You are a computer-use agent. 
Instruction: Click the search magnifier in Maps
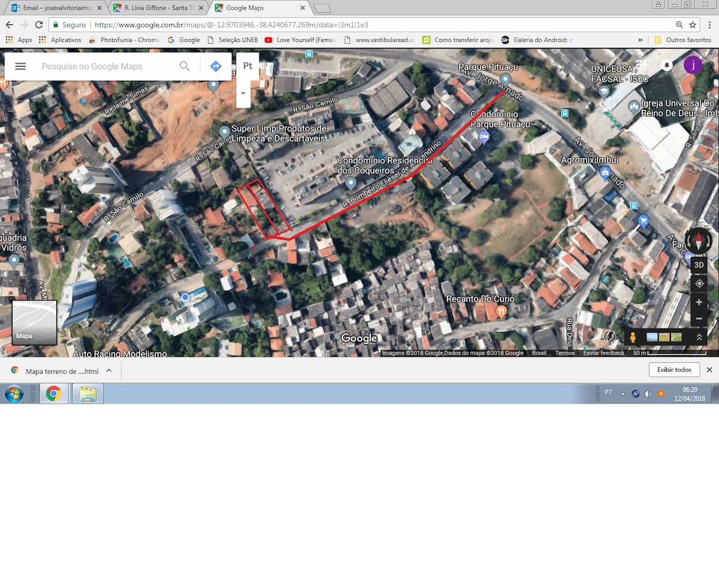[185, 66]
